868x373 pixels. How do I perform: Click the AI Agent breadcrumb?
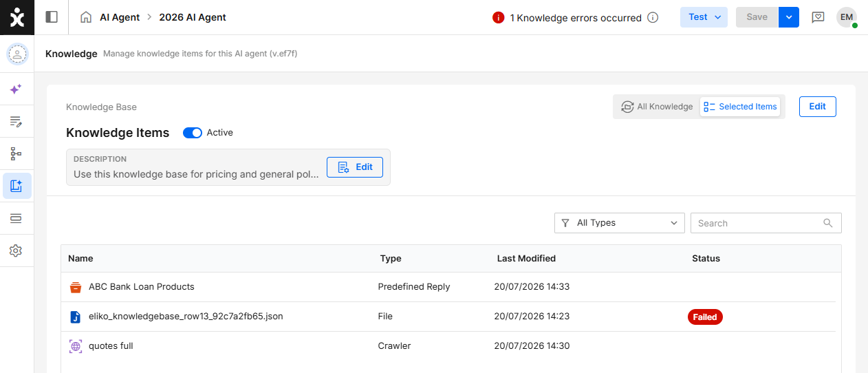click(x=120, y=17)
